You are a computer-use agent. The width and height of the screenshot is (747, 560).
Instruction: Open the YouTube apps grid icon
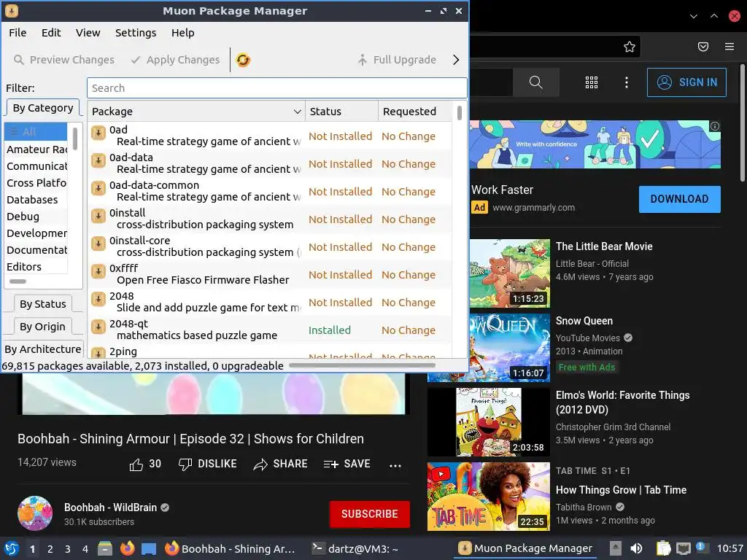591,82
